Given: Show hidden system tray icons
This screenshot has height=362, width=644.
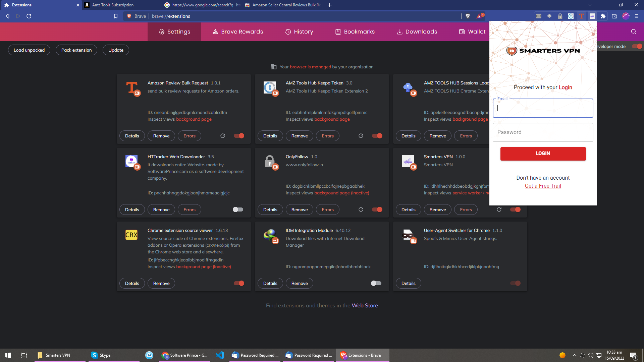Looking at the screenshot, I should click(575, 355).
